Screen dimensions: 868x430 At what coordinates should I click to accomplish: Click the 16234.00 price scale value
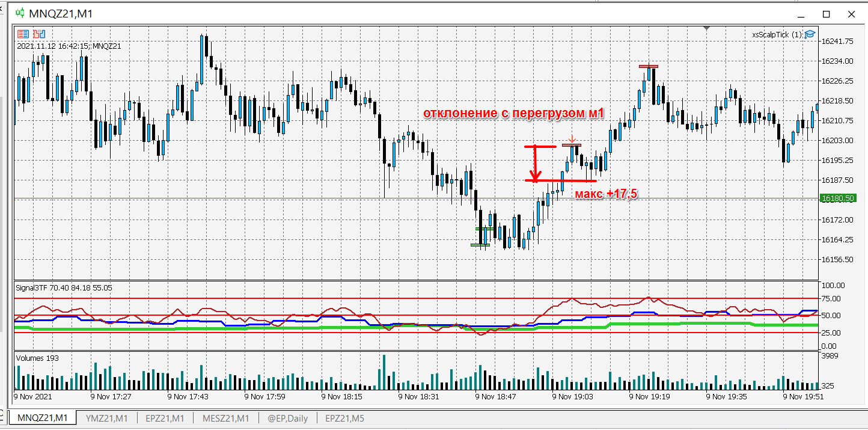pos(838,61)
